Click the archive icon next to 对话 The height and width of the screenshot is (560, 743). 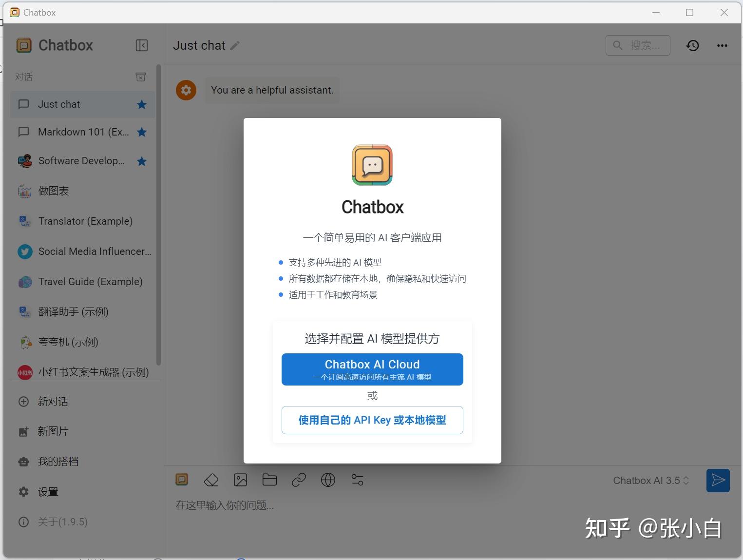140,77
